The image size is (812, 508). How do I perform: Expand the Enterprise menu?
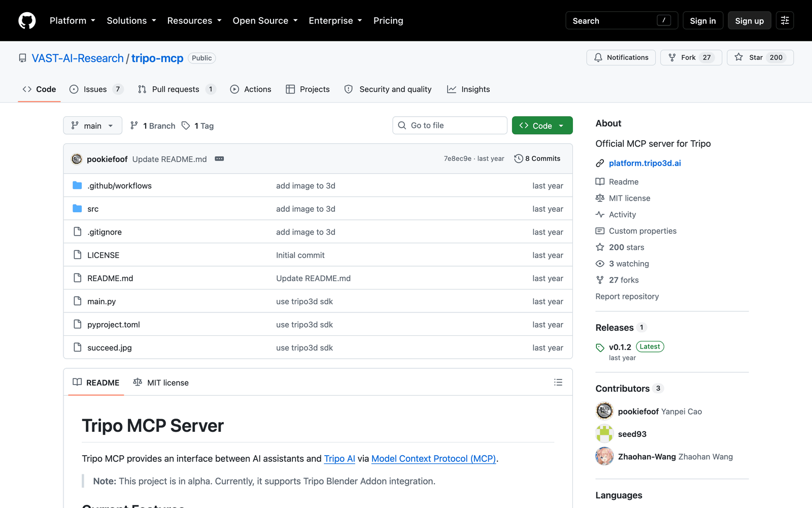[x=335, y=21]
